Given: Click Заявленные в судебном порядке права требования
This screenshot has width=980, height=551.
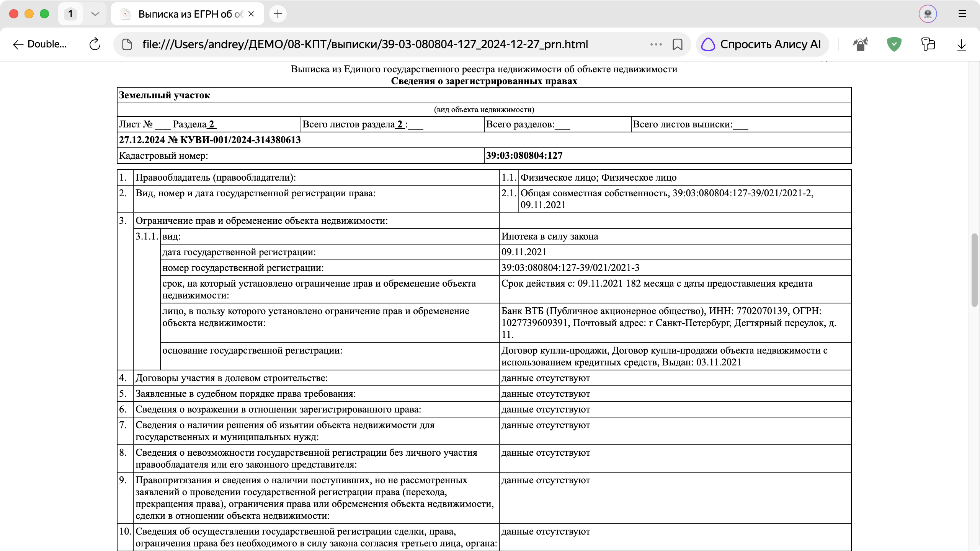Looking at the screenshot, I should point(245,394).
